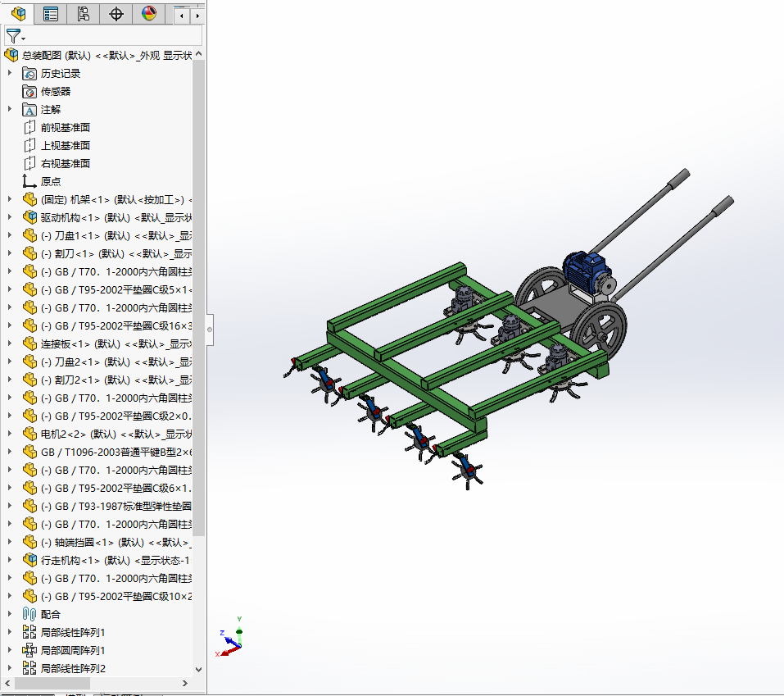This screenshot has width=784, height=696.
Task: Click the 注解 annotations folder icon
Action: pos(29,110)
